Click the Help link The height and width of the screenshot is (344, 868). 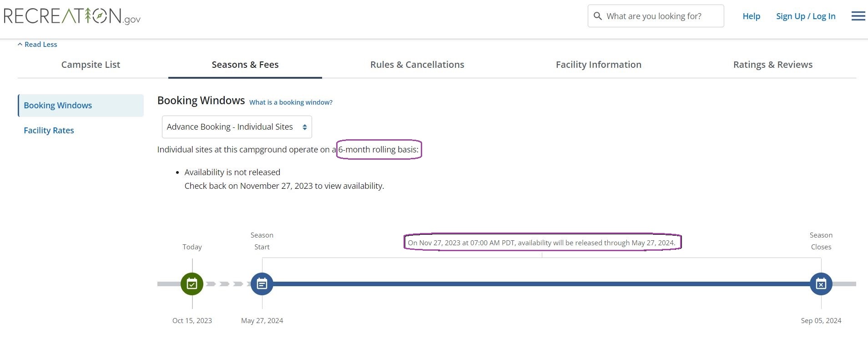pos(751,16)
